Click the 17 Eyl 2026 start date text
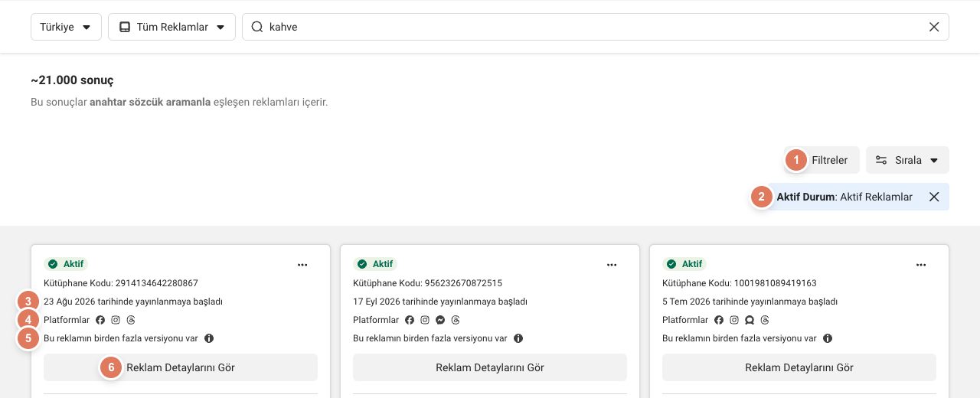The height and width of the screenshot is (398, 980). pyautogui.click(x=440, y=302)
